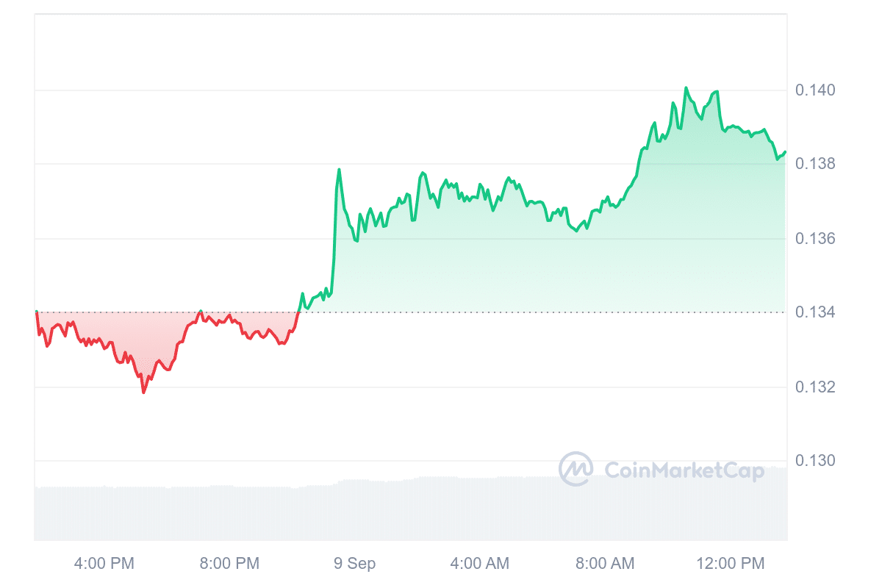Click the last point of the green line
Image resolution: width=882 pixels, height=588 pixels.
tap(785, 152)
